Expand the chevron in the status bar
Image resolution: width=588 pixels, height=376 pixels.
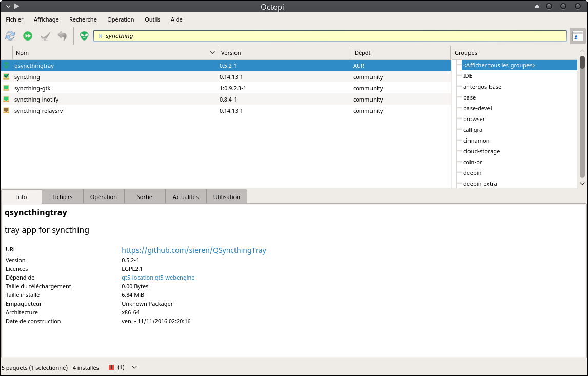click(x=134, y=367)
